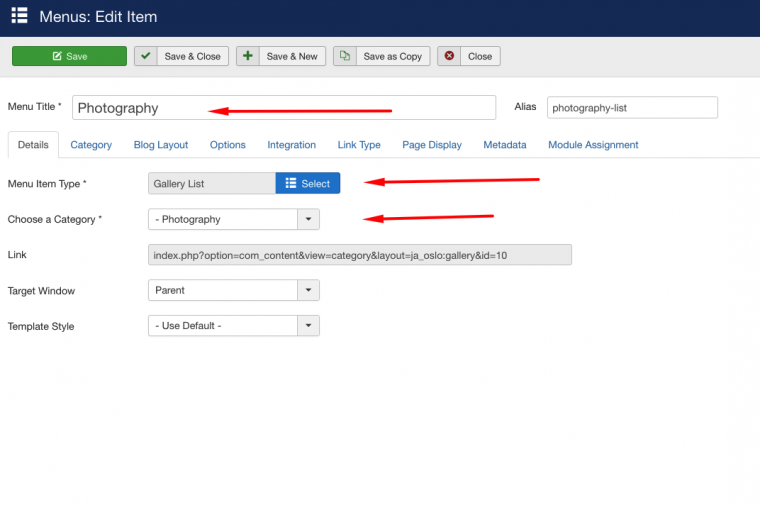Go to the Options tab
Screen dimensions: 760x505
[x=228, y=145]
